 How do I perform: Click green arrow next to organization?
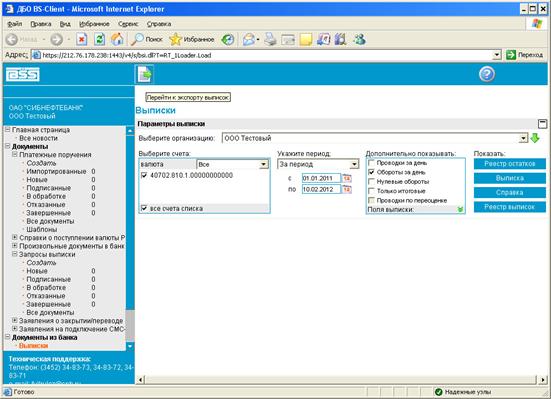coord(534,138)
